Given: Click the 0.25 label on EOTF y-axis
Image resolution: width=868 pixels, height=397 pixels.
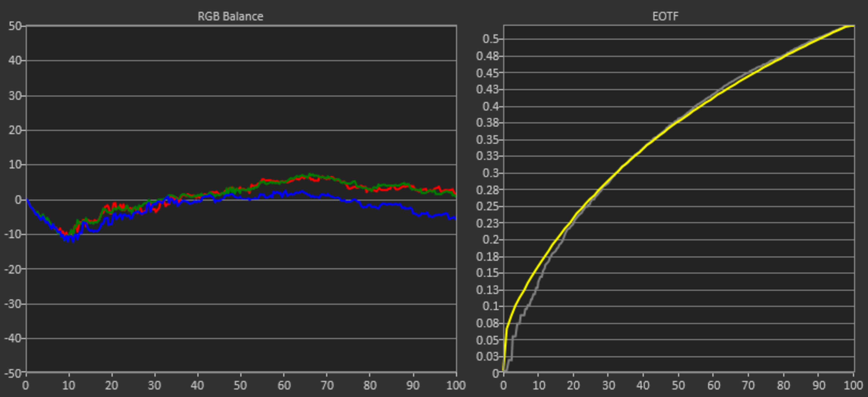Looking at the screenshot, I should click(487, 206).
